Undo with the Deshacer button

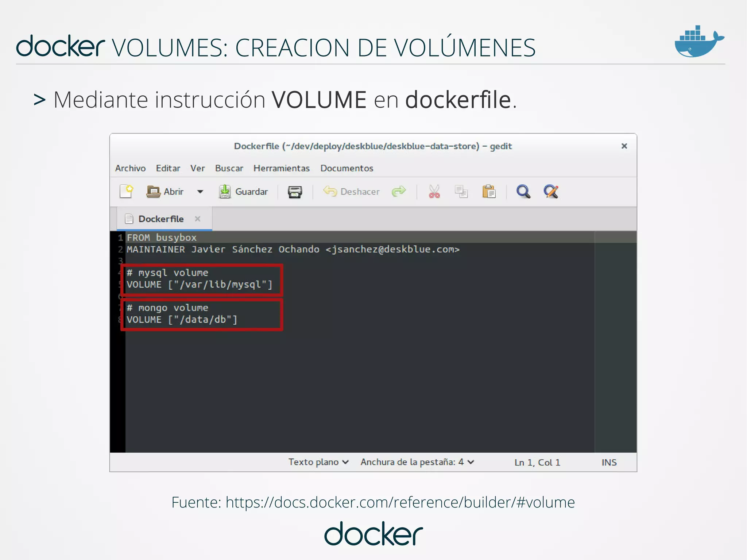[352, 192]
